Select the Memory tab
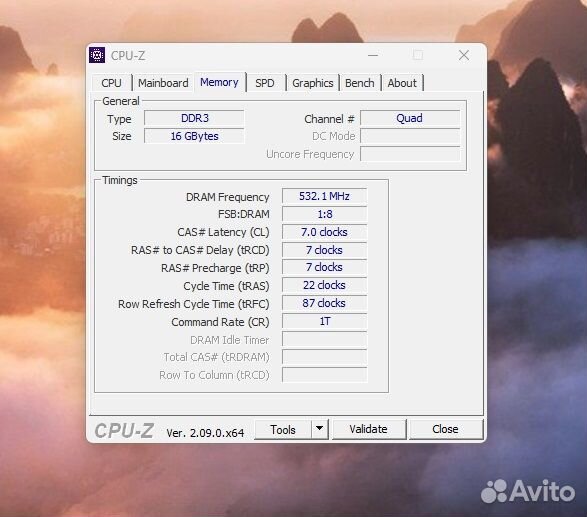The image size is (587, 517). [219, 82]
